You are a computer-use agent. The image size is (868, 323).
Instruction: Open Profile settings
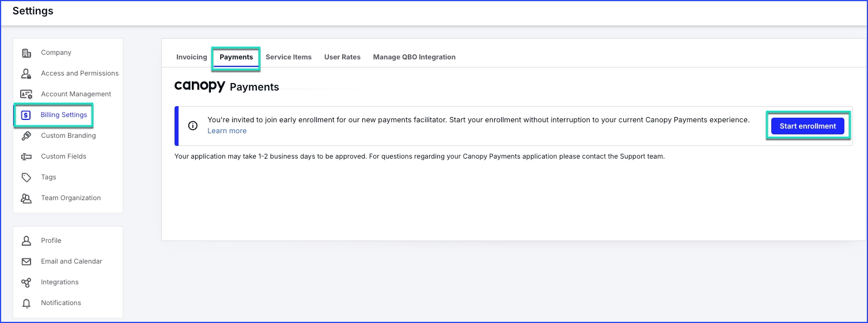tap(51, 241)
